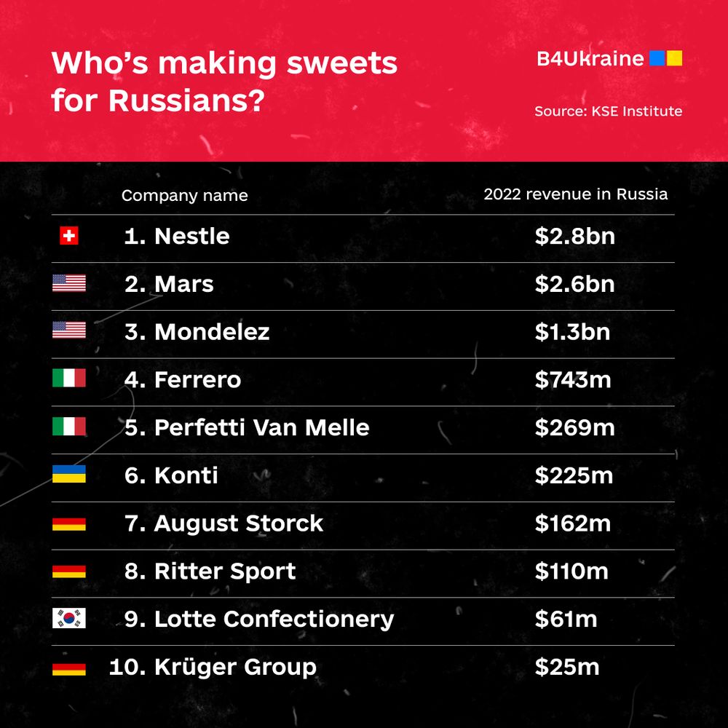The width and height of the screenshot is (728, 728).
Task: Click the "Who's making sweets for Russians?" title
Action: [224, 82]
